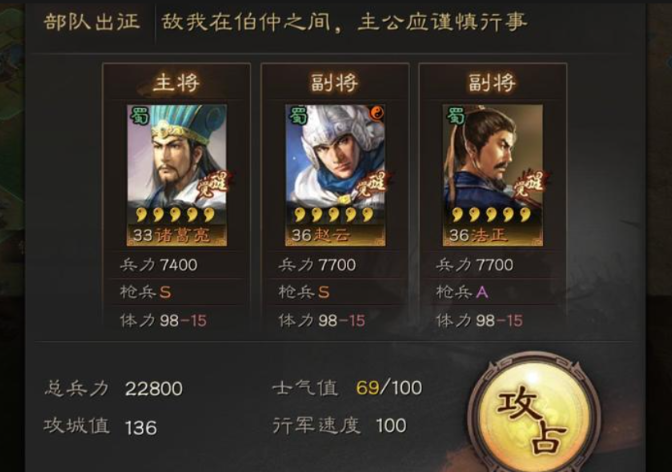Tap the 蜀 faction badge on Fa Zheng's card

[455, 116]
